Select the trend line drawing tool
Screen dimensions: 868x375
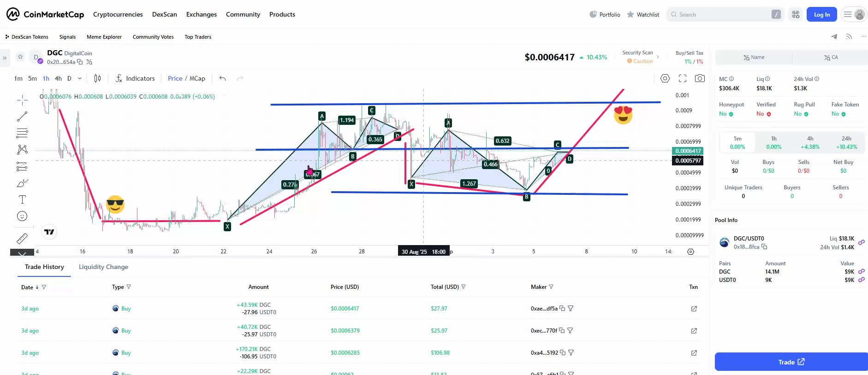[22, 117]
